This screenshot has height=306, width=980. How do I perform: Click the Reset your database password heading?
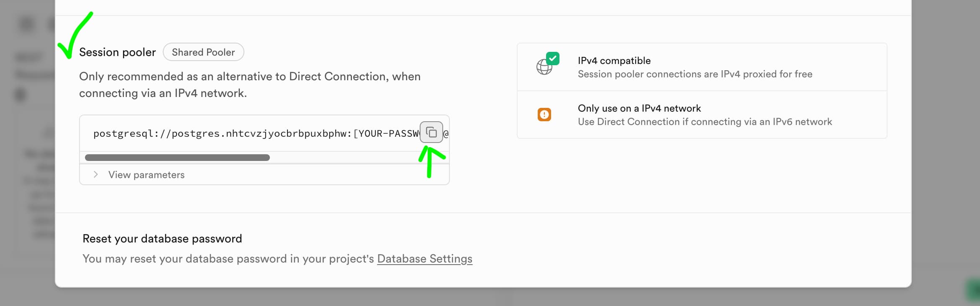point(162,239)
